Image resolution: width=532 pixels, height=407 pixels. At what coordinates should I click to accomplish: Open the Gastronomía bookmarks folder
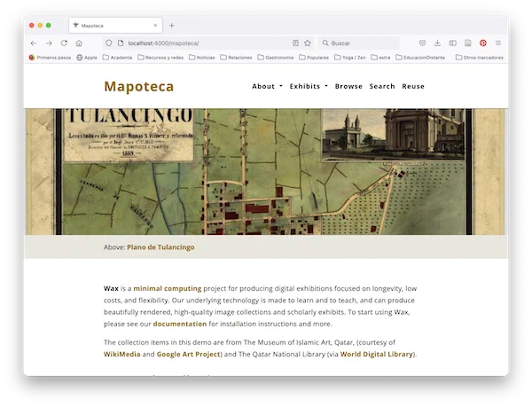(x=276, y=58)
